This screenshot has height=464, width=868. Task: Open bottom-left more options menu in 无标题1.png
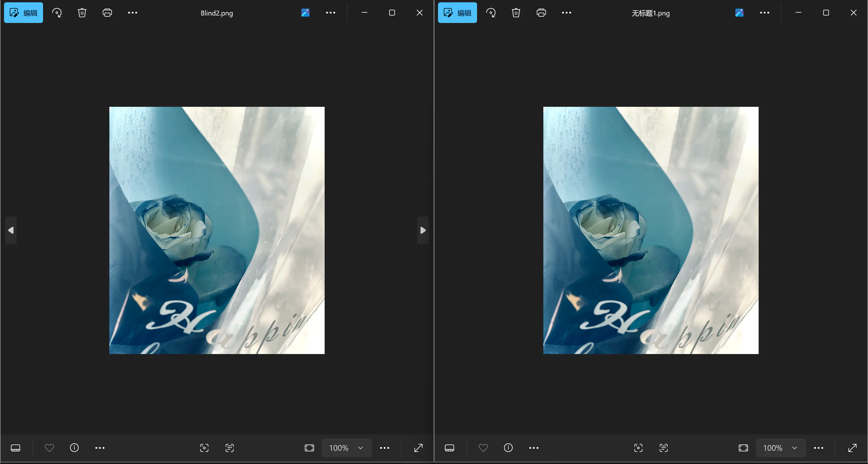click(534, 448)
